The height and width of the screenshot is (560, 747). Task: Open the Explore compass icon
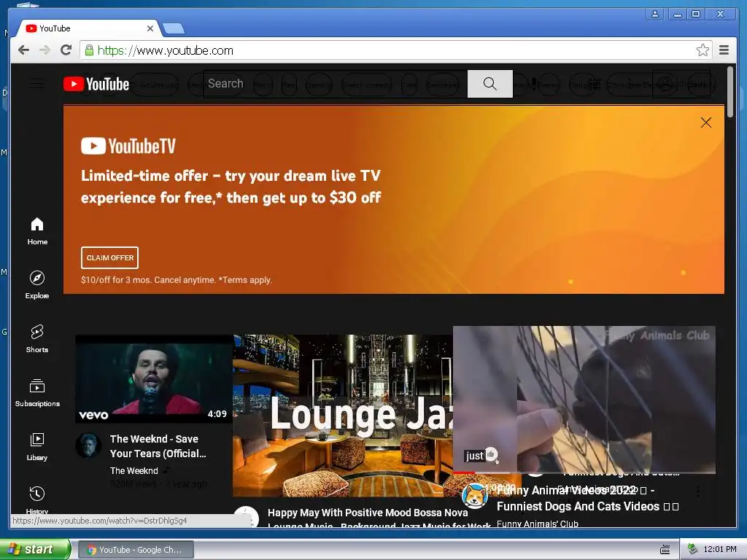pos(37,278)
